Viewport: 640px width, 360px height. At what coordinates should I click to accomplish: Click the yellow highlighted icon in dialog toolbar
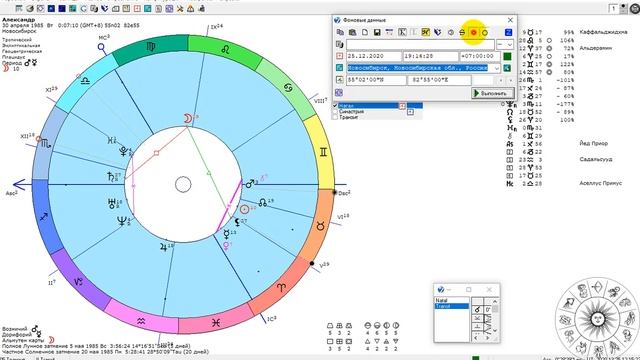coord(426,32)
